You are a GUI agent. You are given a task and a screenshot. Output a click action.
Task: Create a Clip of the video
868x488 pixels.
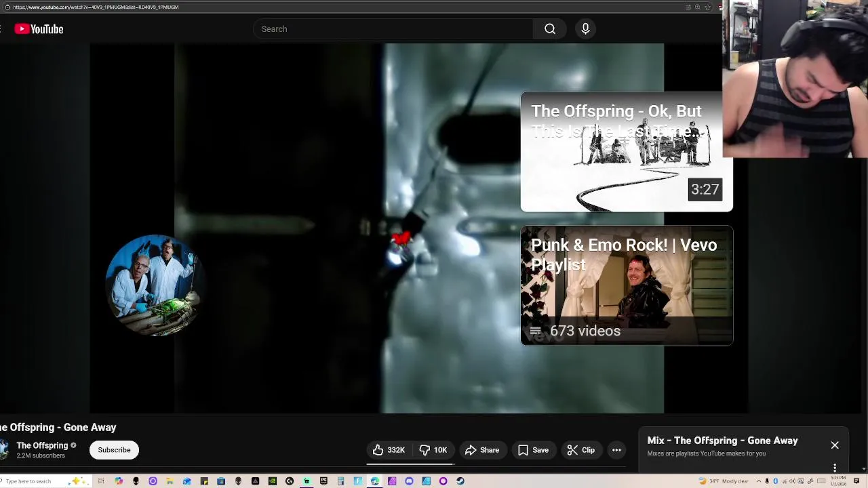click(x=581, y=450)
